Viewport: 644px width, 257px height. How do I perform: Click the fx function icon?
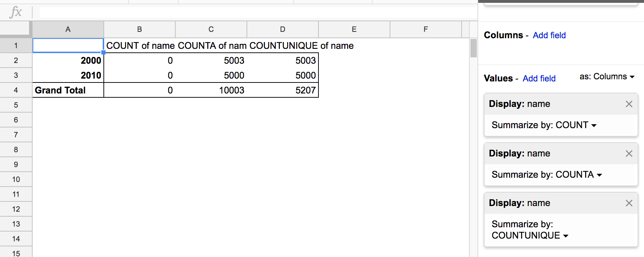click(16, 12)
